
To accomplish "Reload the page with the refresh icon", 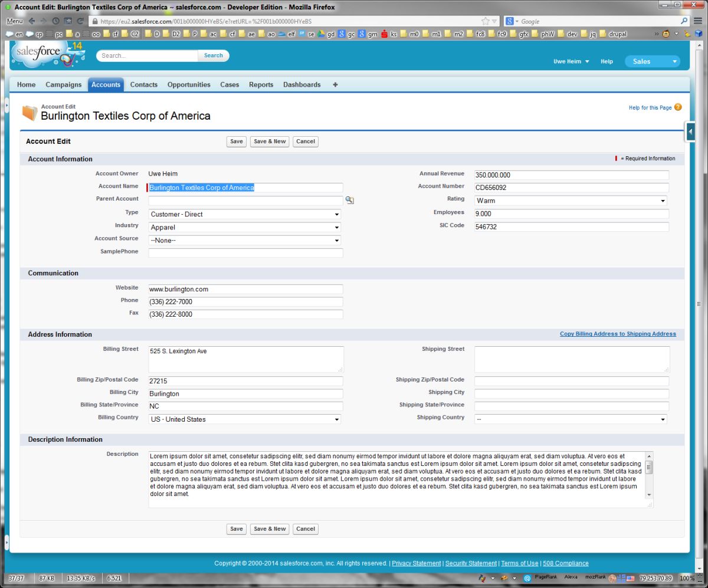I will [79, 21].
